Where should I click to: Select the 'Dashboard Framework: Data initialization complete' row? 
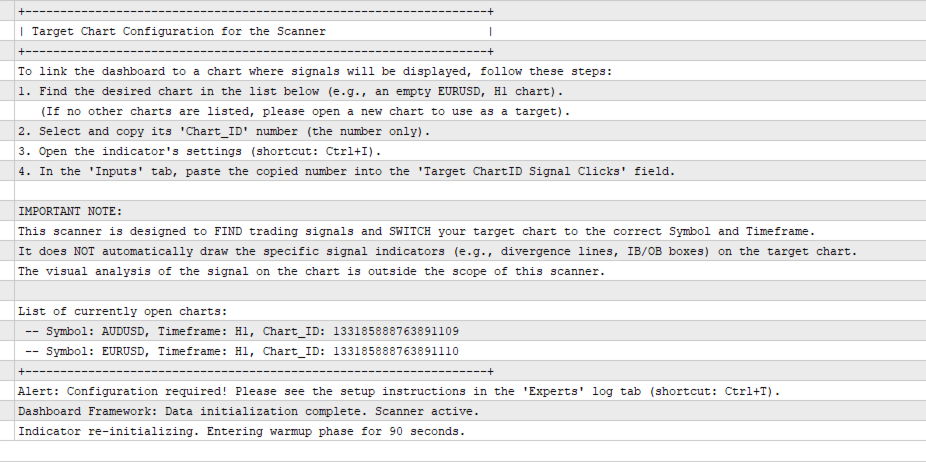pyautogui.click(x=470, y=411)
